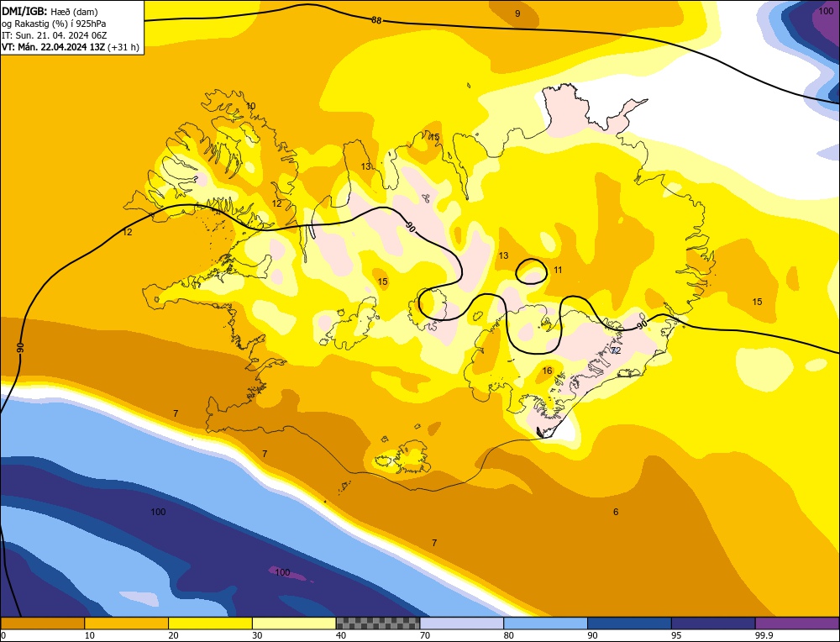Click the medium blue 90–95 legend swatch
Screen dimensions: 840x642
629,624
